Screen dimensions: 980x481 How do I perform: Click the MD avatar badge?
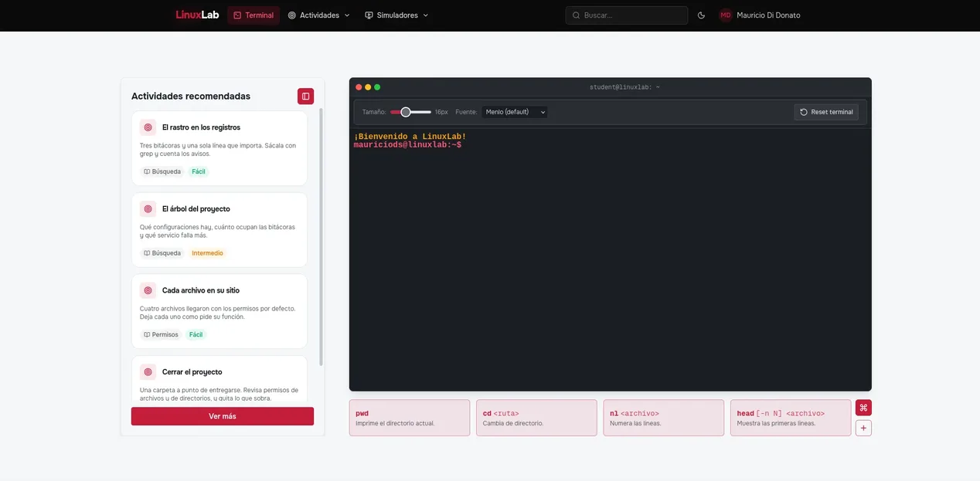tap(726, 15)
